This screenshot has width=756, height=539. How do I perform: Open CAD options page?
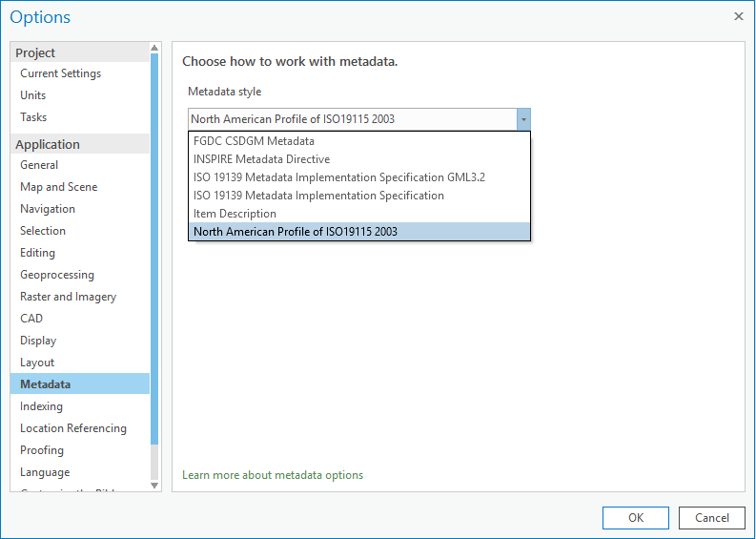coord(80,319)
